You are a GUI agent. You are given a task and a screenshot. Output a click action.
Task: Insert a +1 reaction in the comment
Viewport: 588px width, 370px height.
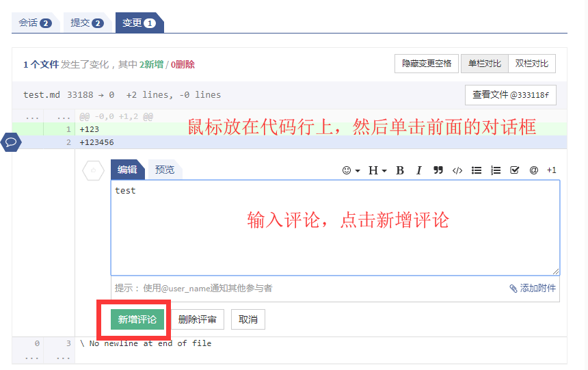click(x=551, y=170)
